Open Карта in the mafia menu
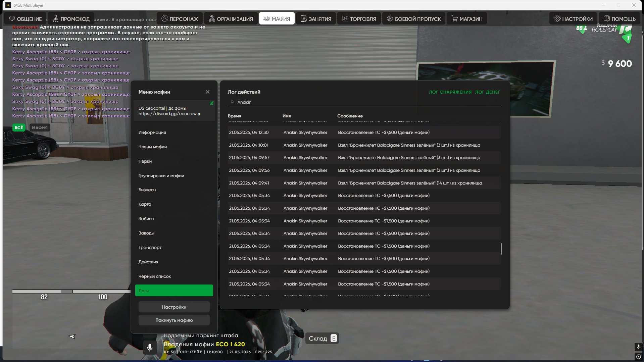The image size is (644, 362). click(145, 204)
